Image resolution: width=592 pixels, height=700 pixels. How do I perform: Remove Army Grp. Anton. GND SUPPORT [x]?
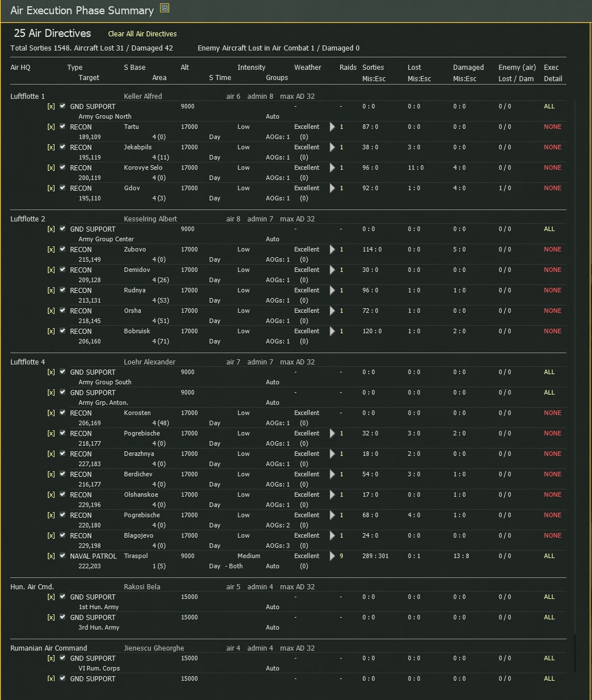[51, 393]
